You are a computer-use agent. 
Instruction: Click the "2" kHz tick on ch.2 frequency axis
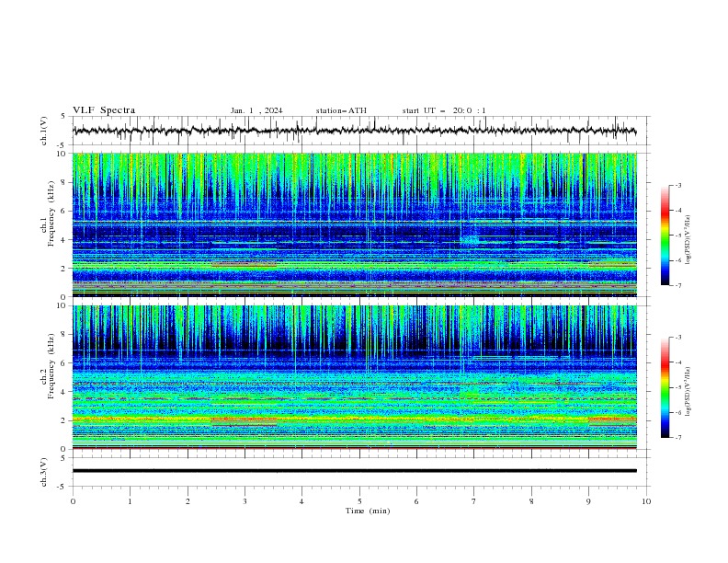[64, 420]
